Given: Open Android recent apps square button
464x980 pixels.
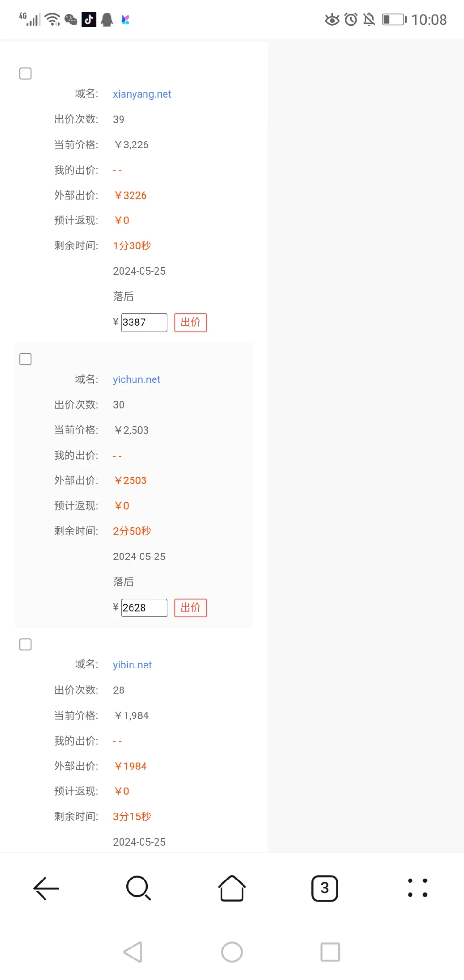Looking at the screenshot, I should pyautogui.click(x=330, y=952).
